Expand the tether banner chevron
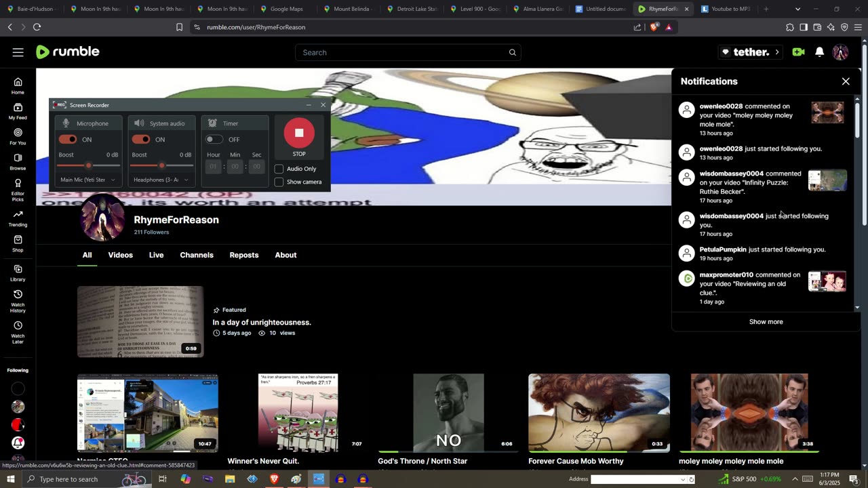 [777, 52]
